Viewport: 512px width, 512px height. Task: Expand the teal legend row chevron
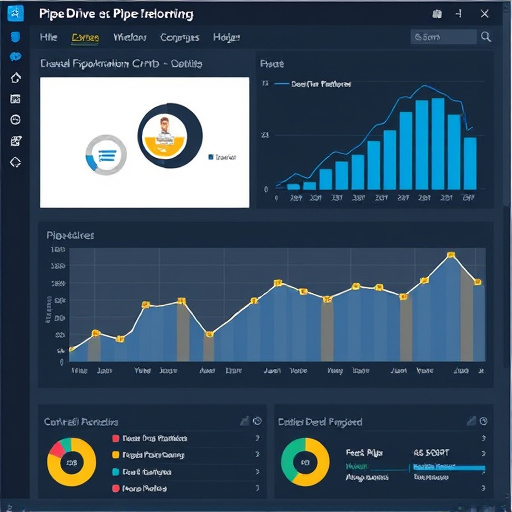click(x=257, y=472)
